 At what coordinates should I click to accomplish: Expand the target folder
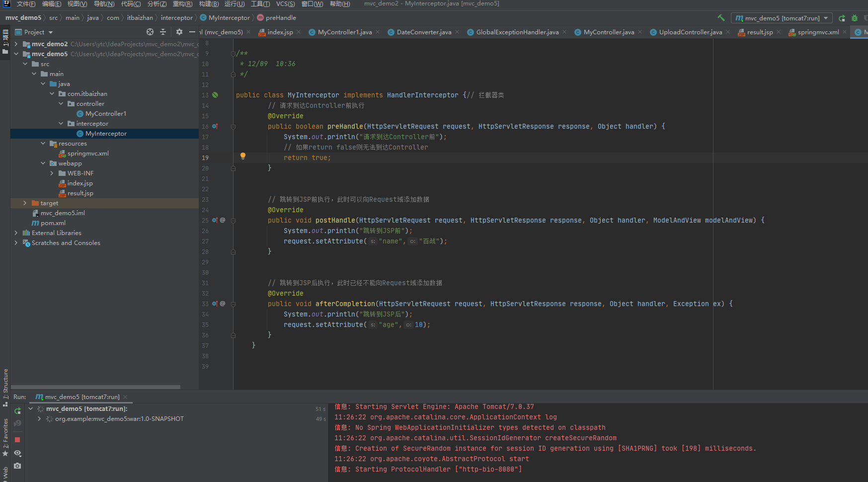click(25, 203)
